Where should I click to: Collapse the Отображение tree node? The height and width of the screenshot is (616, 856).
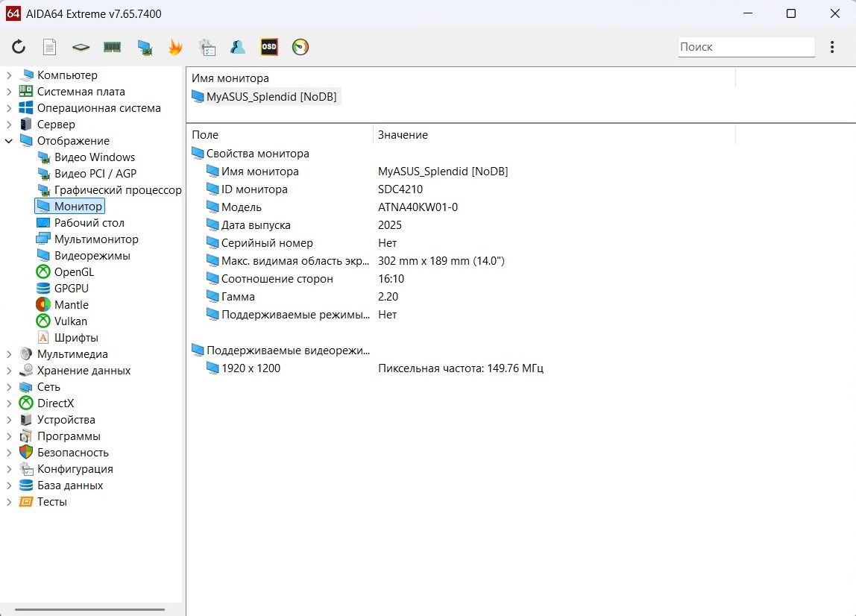(9, 141)
